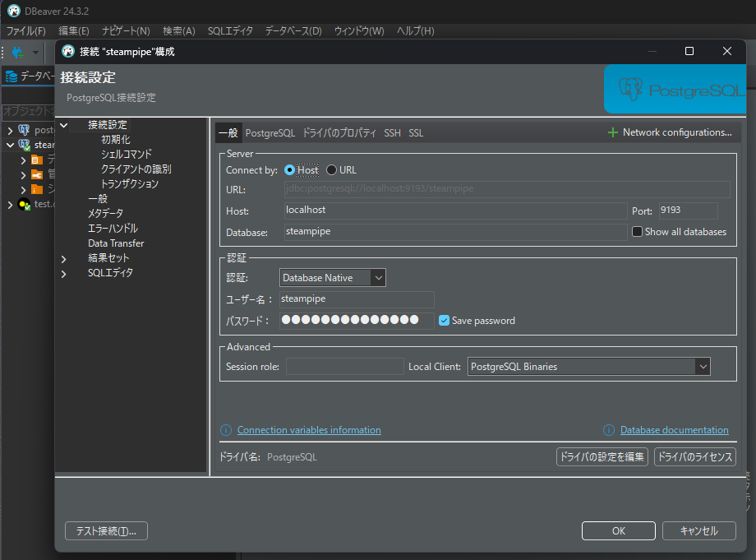The width and height of the screenshot is (756, 560).
Task: Click the テスト接続(T)... button
Action: [106, 531]
